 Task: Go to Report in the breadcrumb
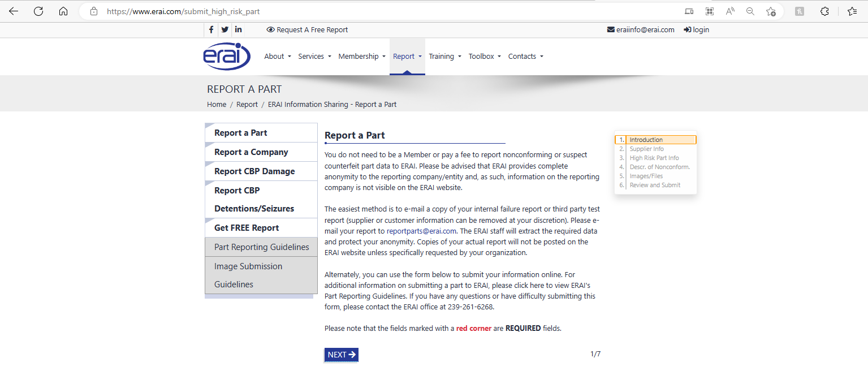point(247,105)
